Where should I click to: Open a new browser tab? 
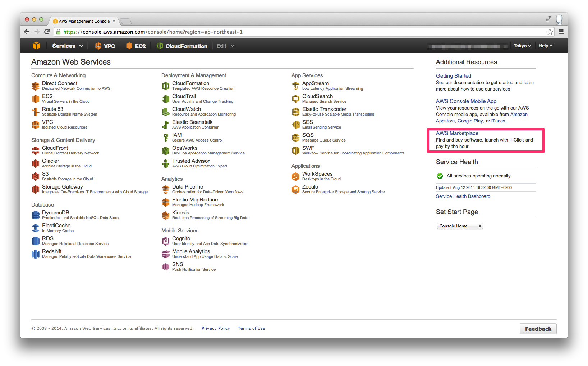pos(126,21)
